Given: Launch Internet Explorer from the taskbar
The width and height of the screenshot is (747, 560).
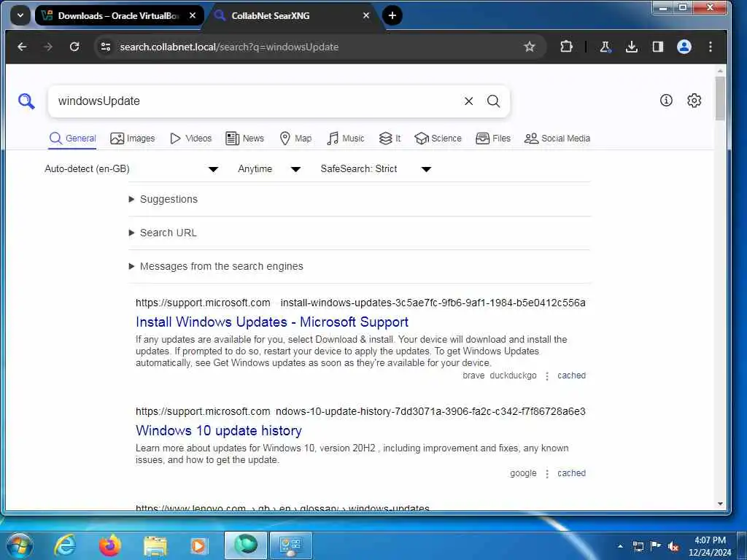Looking at the screenshot, I should tap(65, 545).
